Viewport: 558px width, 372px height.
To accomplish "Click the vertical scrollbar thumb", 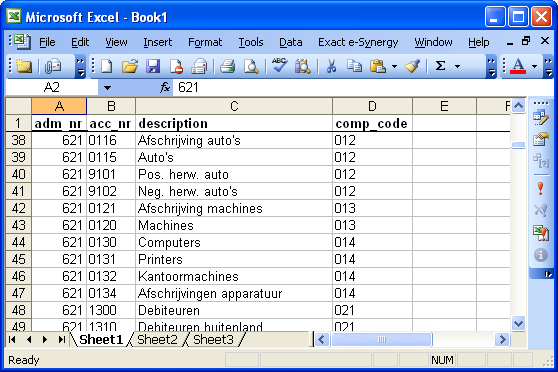I will 518,145.
